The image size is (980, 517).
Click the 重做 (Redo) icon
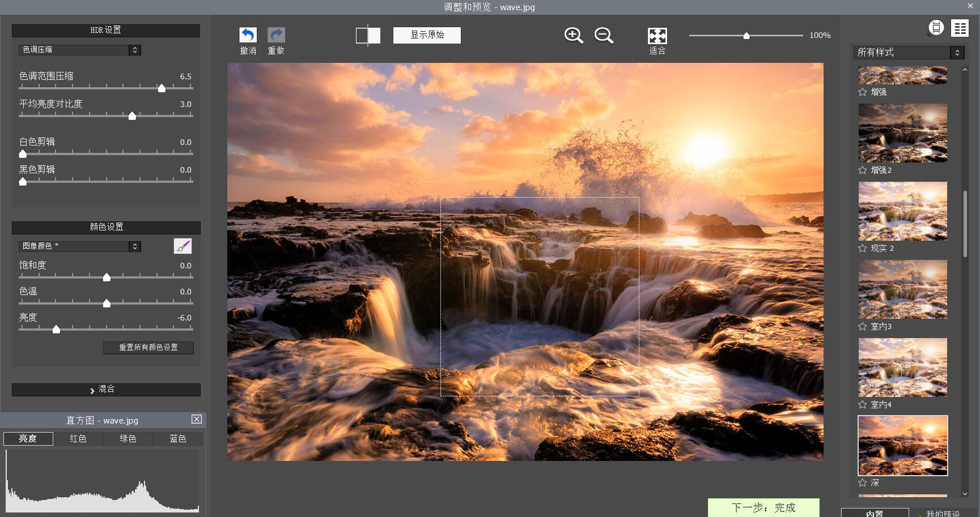point(276,34)
